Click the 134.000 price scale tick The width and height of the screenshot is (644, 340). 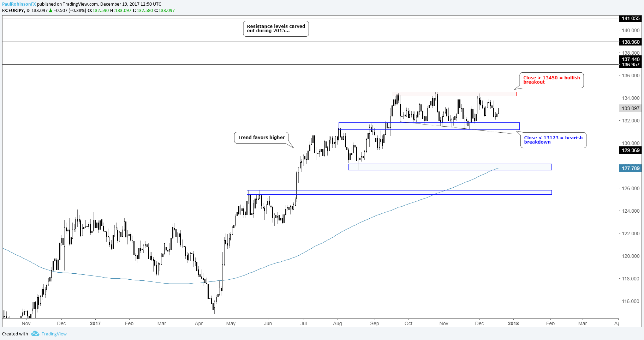click(x=631, y=98)
